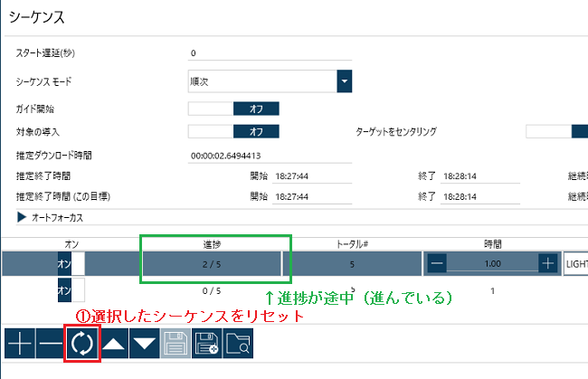Increase exposure time with plus stepper
Screen dimensions: 588x379
click(x=548, y=263)
